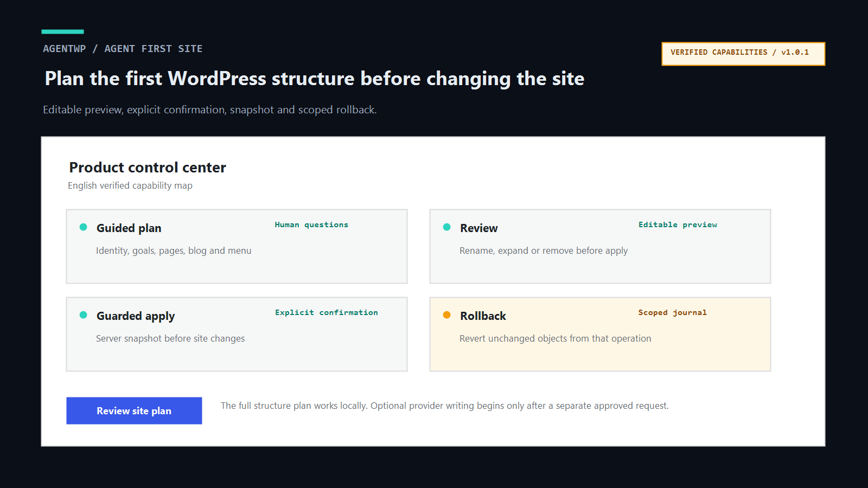
Task: Select the Rollback card
Action: coord(600,334)
